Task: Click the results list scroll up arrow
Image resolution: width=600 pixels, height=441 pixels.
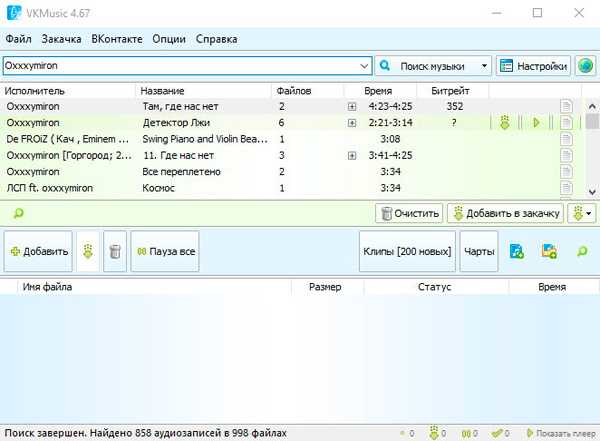Action: click(x=592, y=106)
